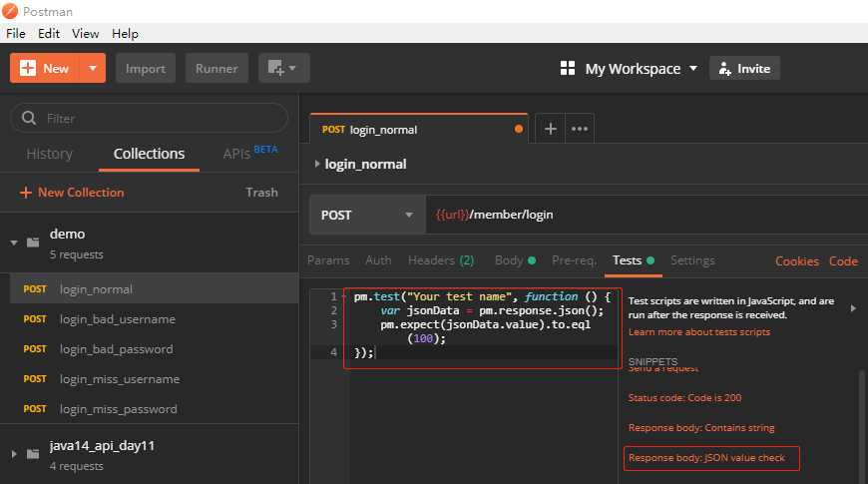Click line number 4 in editor gutter
This screenshot has width=868, height=484.
coord(333,352)
